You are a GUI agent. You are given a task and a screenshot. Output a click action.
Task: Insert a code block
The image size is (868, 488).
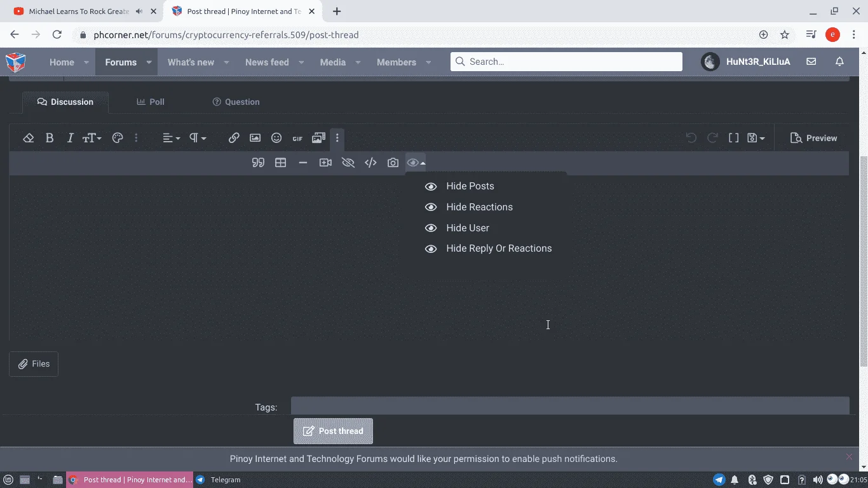pos(370,163)
